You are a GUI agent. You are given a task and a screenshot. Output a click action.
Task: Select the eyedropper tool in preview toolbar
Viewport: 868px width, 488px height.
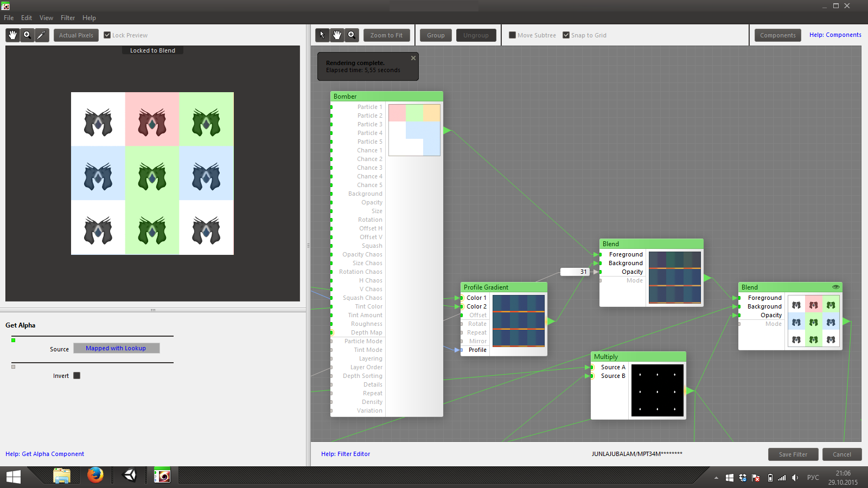pos(42,35)
